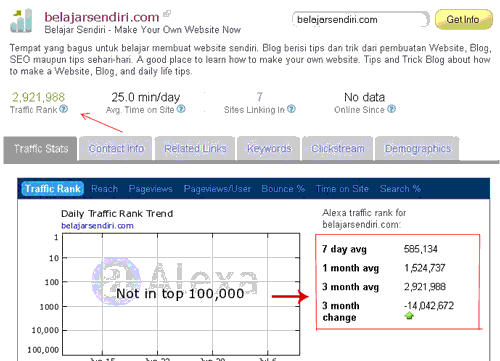The height and width of the screenshot is (361, 500).
Task: Click help icon next to Sites Linking In
Action: click(291, 109)
